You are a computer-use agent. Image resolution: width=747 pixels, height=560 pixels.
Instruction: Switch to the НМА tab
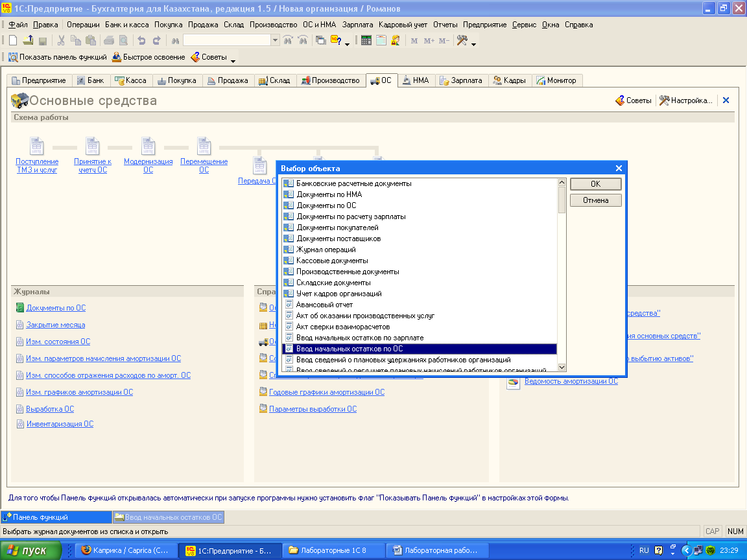(x=416, y=80)
